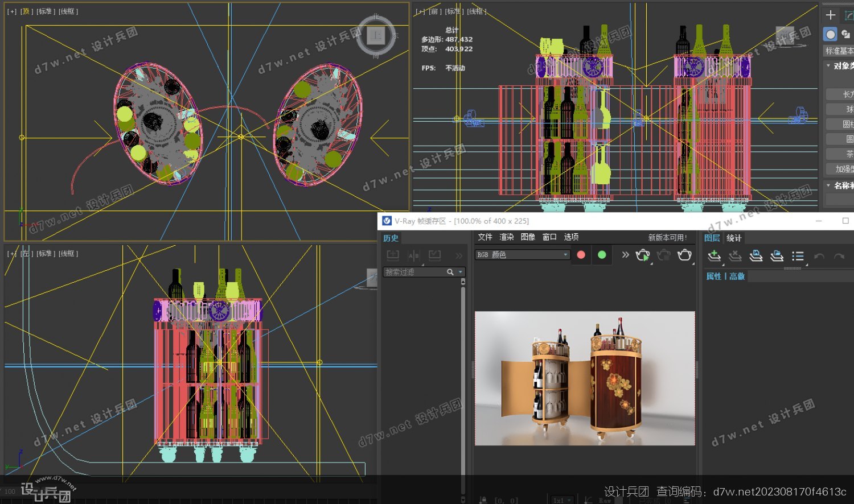
Task: Click the load layer tree icon
Action: 777,256
